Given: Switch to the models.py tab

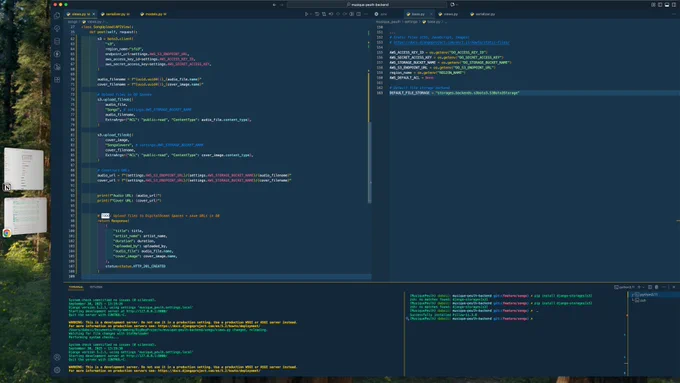Looking at the screenshot, I should [154, 14].
